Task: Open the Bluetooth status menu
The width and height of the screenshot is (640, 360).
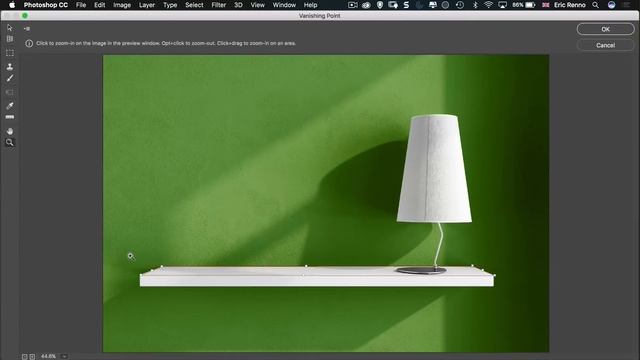Action: point(475,5)
